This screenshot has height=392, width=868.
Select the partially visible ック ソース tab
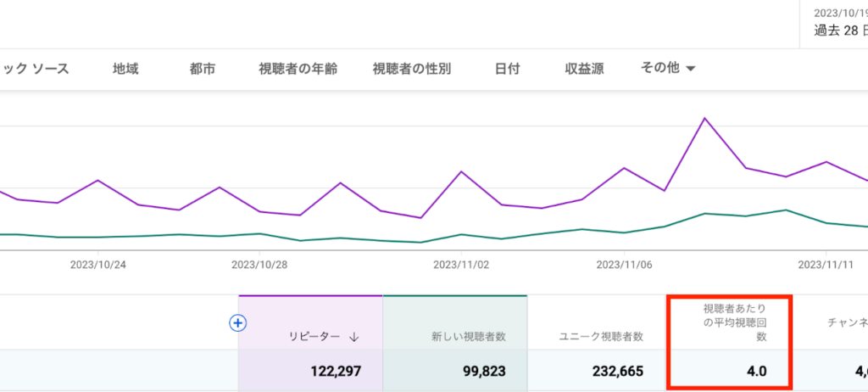point(34,69)
